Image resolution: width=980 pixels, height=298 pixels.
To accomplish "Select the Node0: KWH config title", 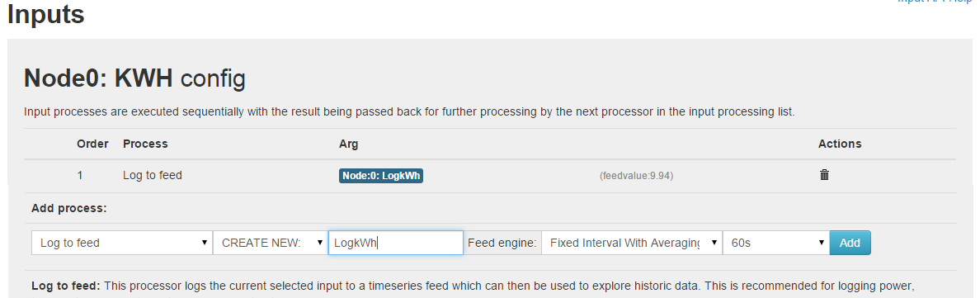I will click(134, 79).
